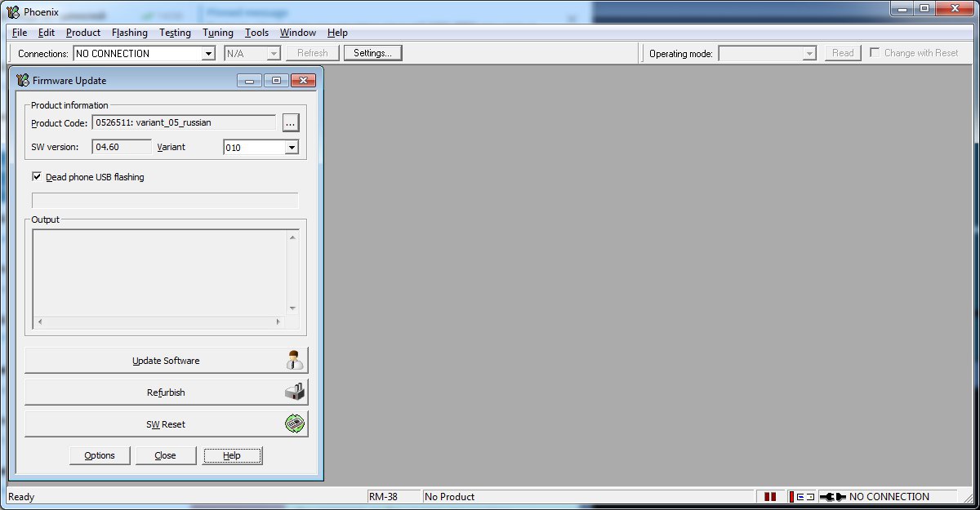980x510 pixels.
Task: Click RM-38 in the status bar
Action: point(384,496)
